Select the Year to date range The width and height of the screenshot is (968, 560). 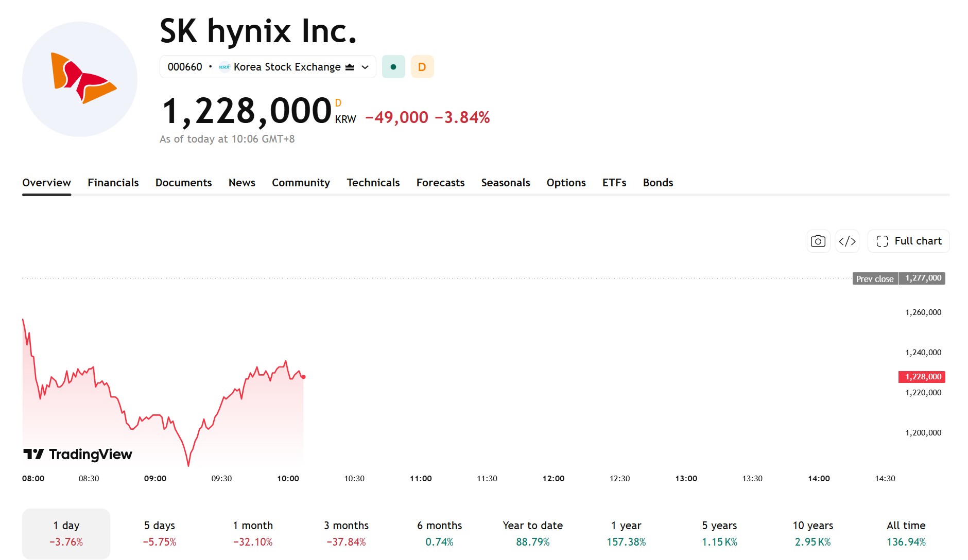(533, 533)
